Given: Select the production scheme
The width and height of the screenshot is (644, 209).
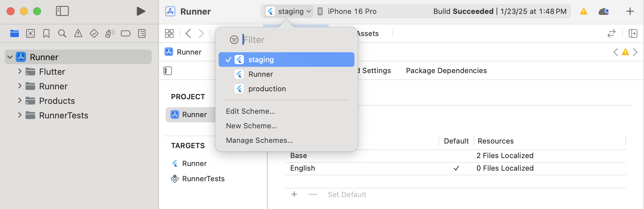Looking at the screenshot, I should pyautogui.click(x=267, y=89).
